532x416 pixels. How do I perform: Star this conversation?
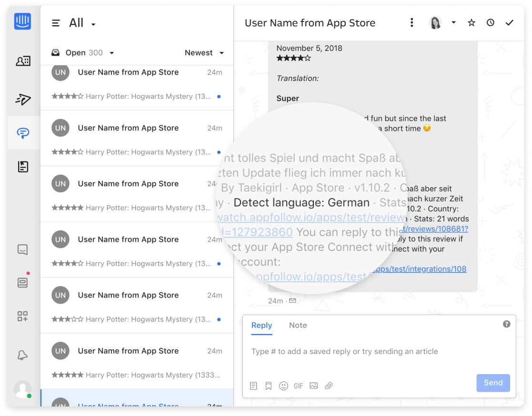tap(472, 23)
